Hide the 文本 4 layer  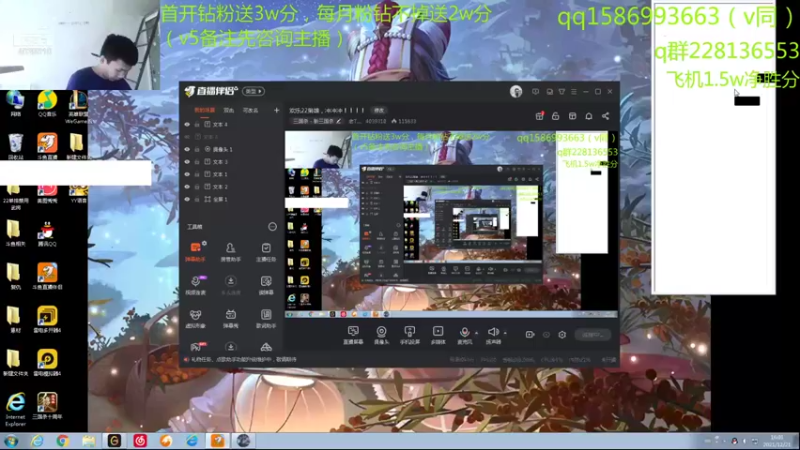pos(187,124)
